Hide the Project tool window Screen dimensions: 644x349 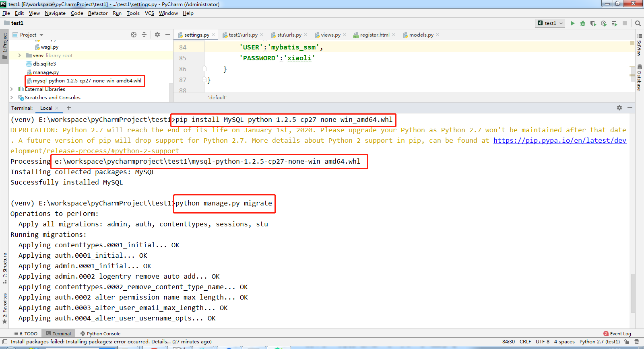[x=168, y=35]
